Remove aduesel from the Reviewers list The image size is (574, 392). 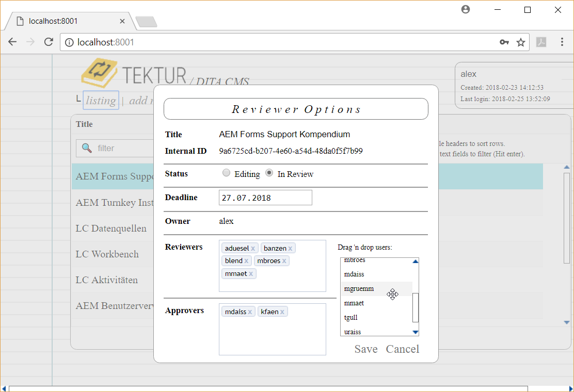[x=253, y=249]
